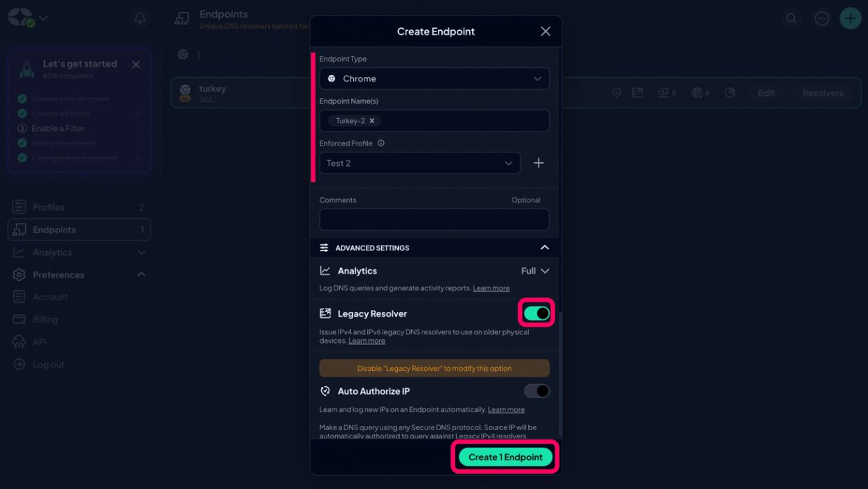Remove the Turkey-2 name tag
Viewport: 868px width, 489px height.
tap(372, 121)
